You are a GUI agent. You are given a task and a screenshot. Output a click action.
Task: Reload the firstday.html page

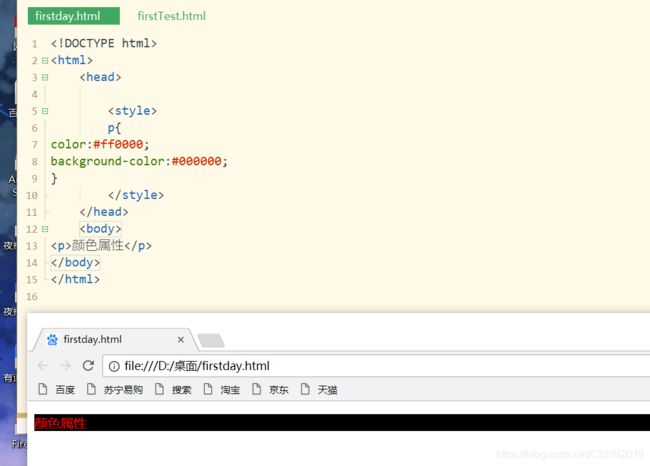(x=88, y=366)
